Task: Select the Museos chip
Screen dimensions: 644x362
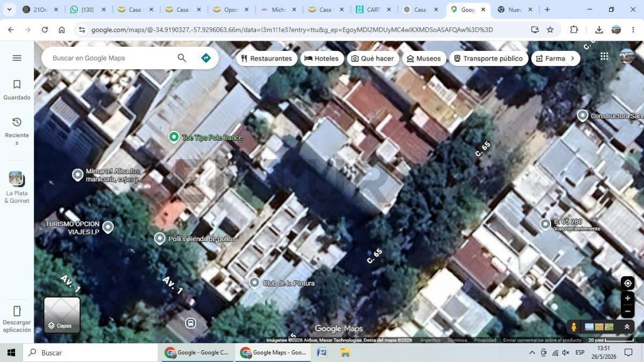Action: tap(424, 58)
